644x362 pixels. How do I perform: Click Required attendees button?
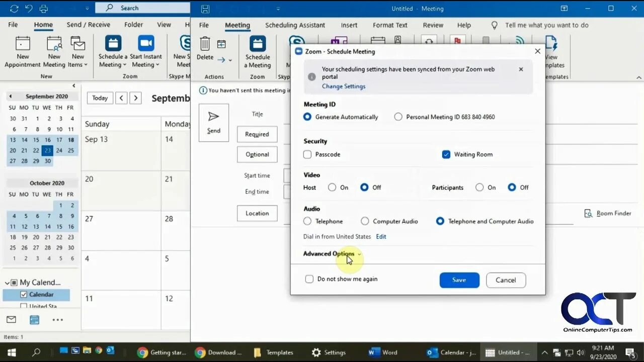[x=257, y=134]
